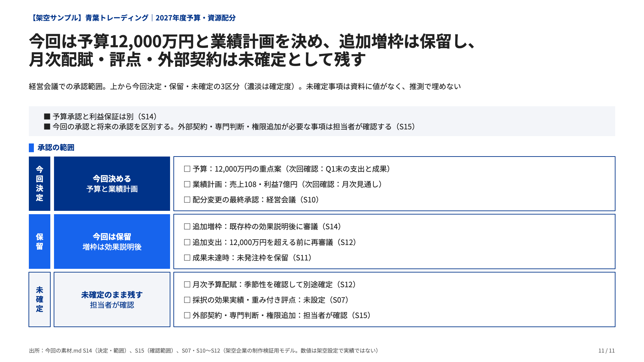Check the 成果未達時 checkbox
This screenshot has width=644, height=362.
(187, 258)
